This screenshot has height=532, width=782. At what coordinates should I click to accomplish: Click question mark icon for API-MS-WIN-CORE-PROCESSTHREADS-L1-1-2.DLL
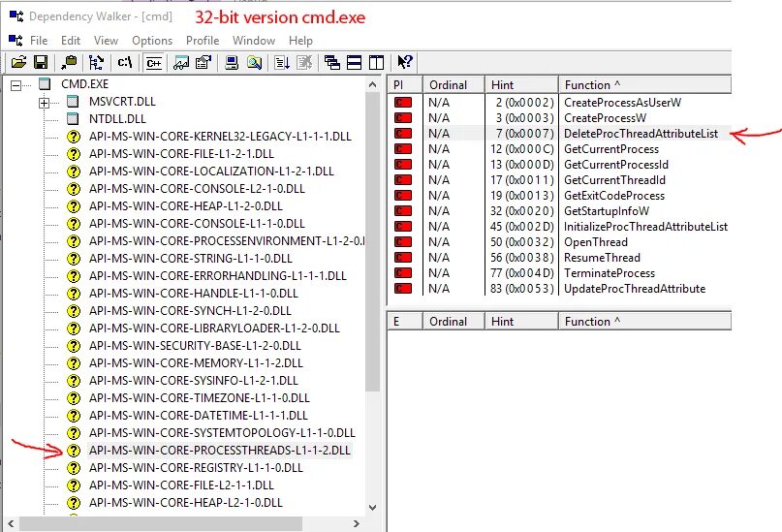(74, 451)
